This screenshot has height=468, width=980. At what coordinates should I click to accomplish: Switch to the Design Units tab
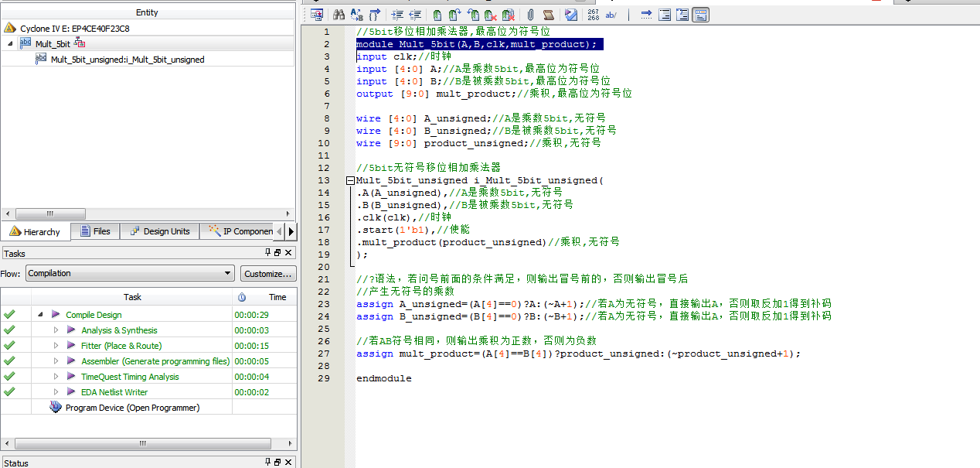159,231
